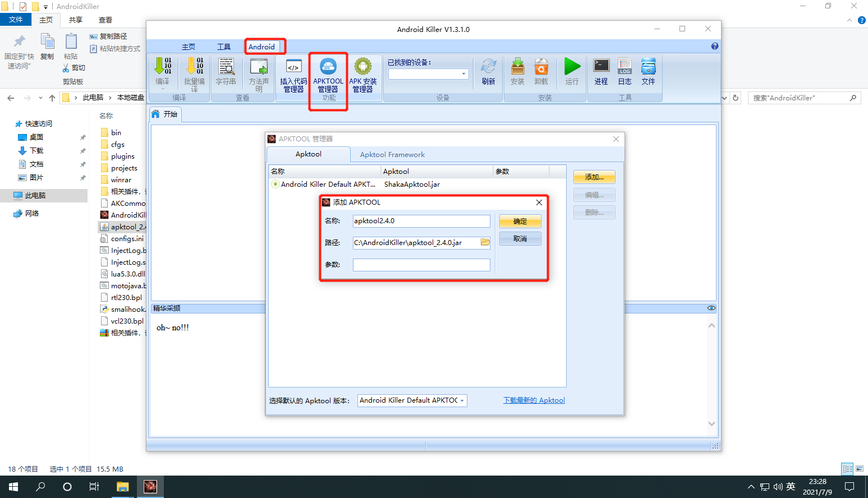Viewport: 868px width, 498px height.
Task: Open the 日志 log icon
Action: (624, 66)
